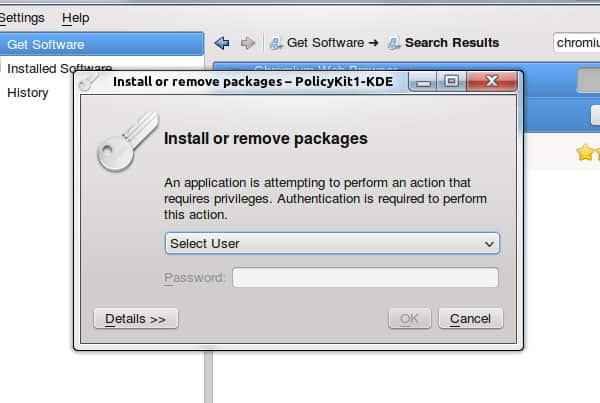Close the PolicyKit1-KDE dialog window
Screen dimensions: 600x403
[492, 81]
